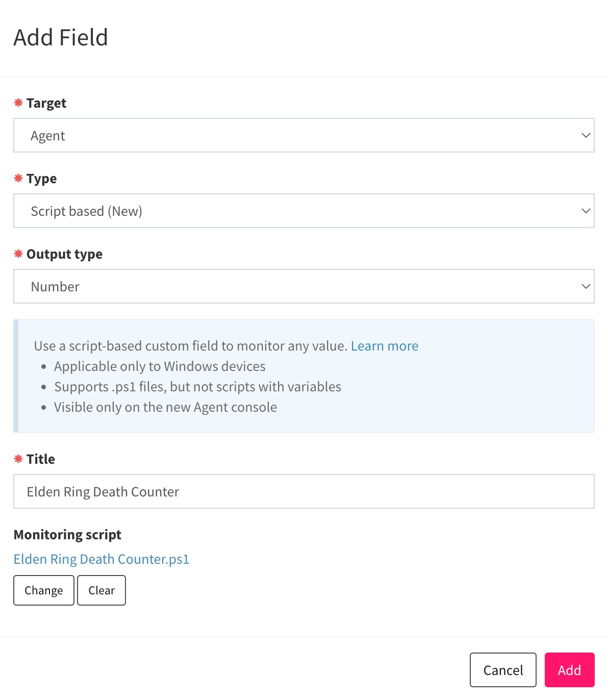Screen dimensions: 608x700
Task: Click the Change button for monitoring script
Action: point(43,590)
